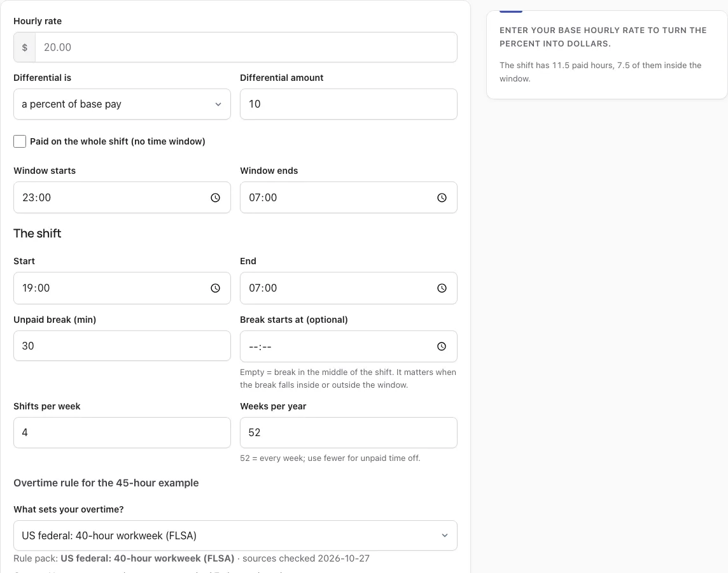728x573 pixels.
Task: Expand the What sets your overtime dropdown
Action: click(x=235, y=535)
